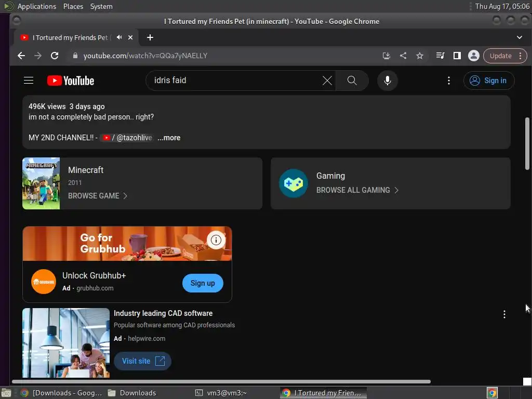Switch to Downloads - Google Chrome taskbar window

61,393
